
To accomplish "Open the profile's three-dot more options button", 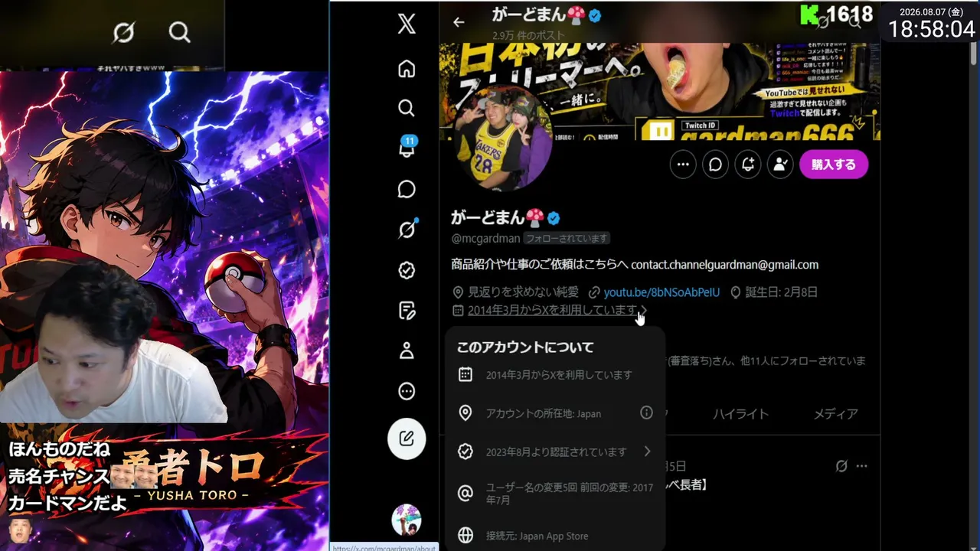I will [683, 164].
